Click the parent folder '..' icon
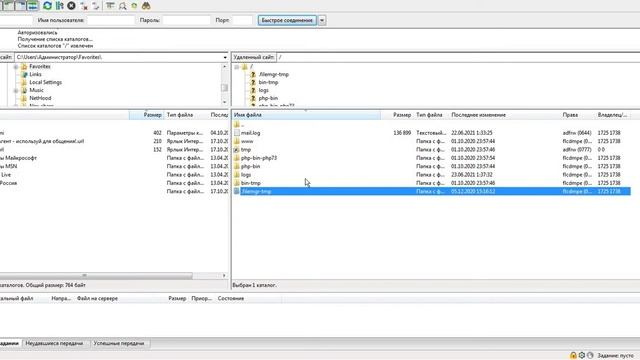Screen dimensions: 640x360 coord(237,124)
